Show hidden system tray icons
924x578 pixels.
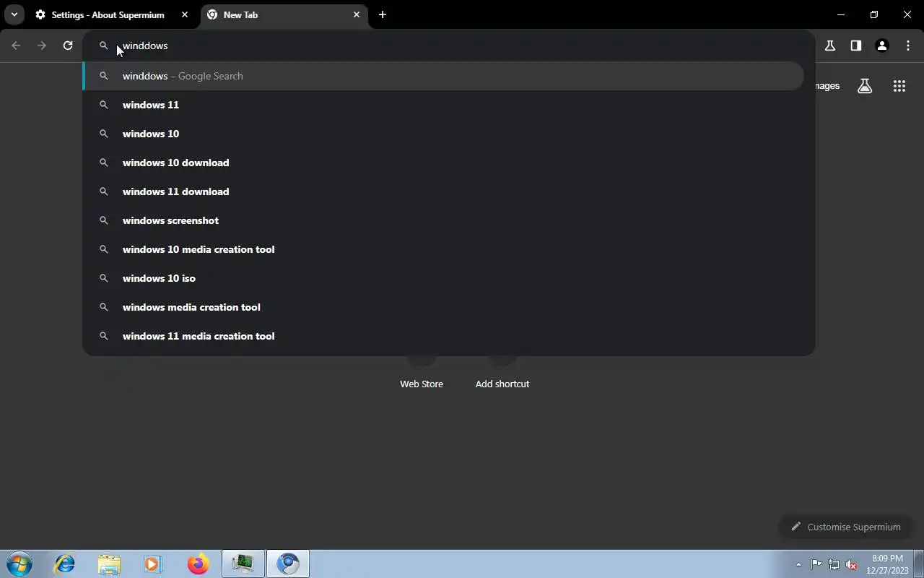pos(798,564)
